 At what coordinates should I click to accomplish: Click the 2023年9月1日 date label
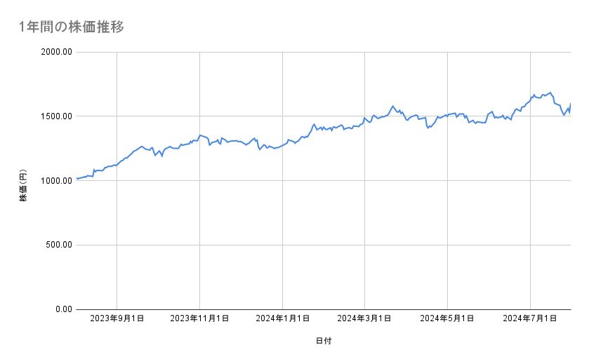tap(117, 318)
